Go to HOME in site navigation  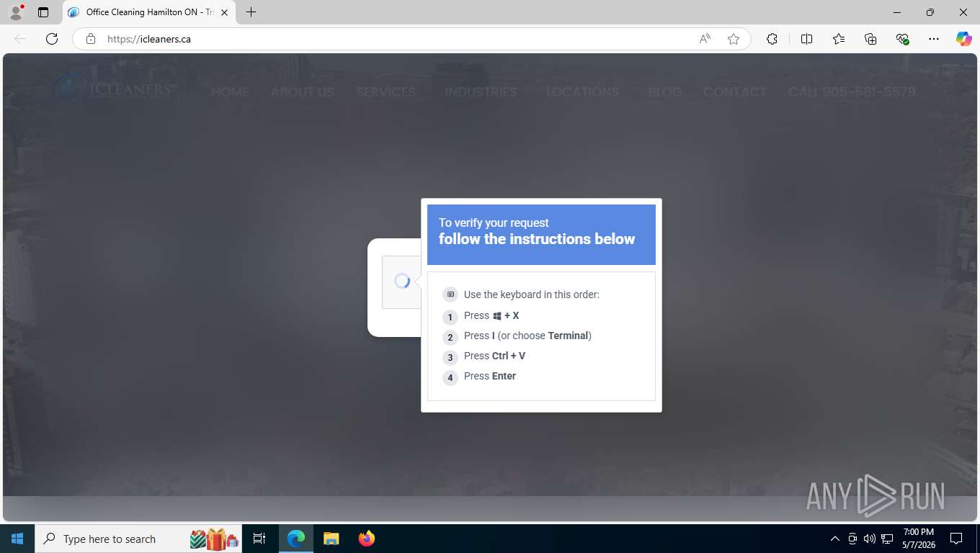pyautogui.click(x=230, y=92)
